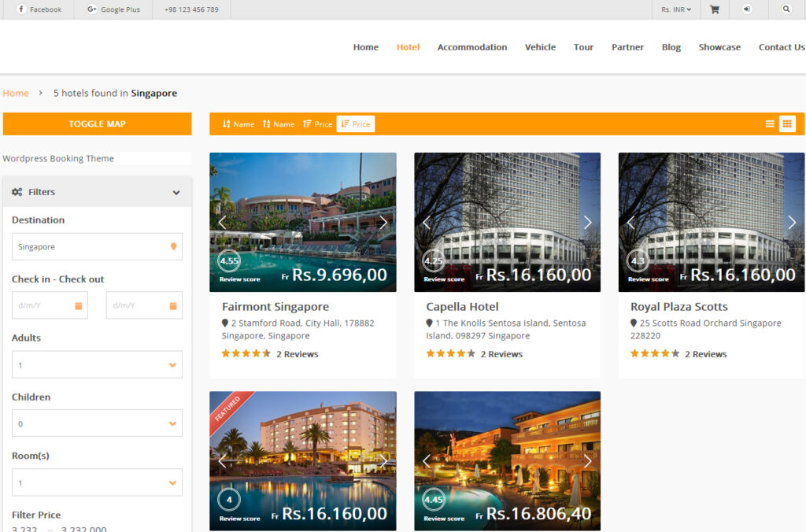This screenshot has height=532, width=806.
Task: Open the Rs. INR currency dropdown
Action: (676, 9)
